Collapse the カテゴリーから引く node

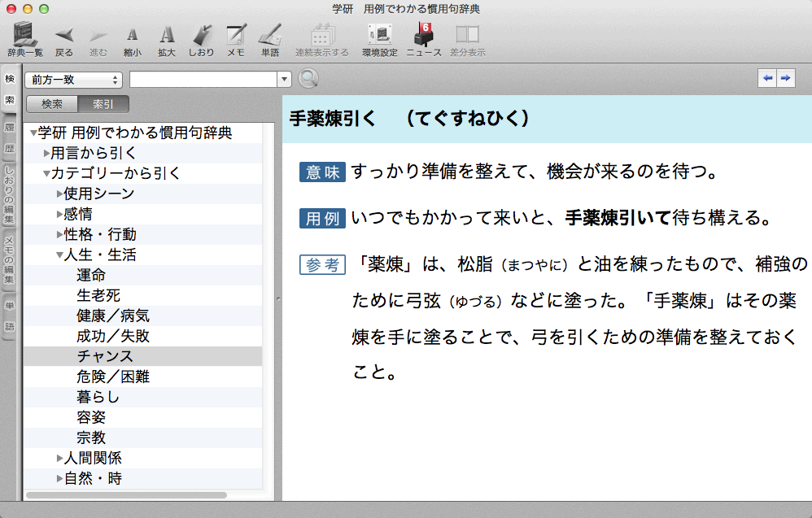(46, 174)
